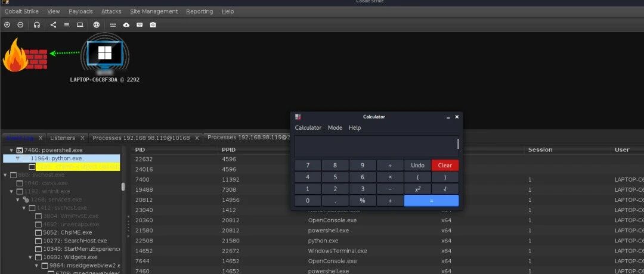Collapse the 1268: services.exe tree node
The image size is (644, 274).
(x=18, y=200)
